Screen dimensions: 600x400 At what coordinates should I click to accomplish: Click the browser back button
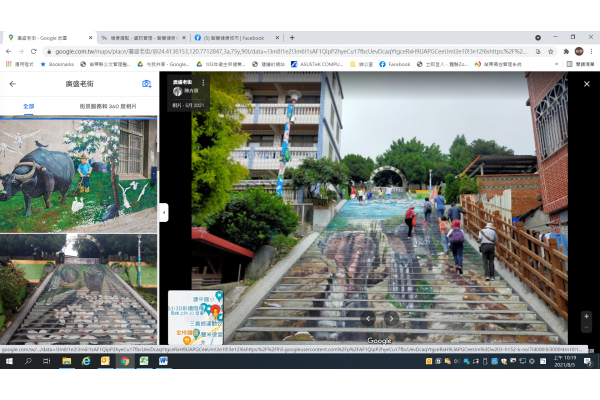(8, 51)
